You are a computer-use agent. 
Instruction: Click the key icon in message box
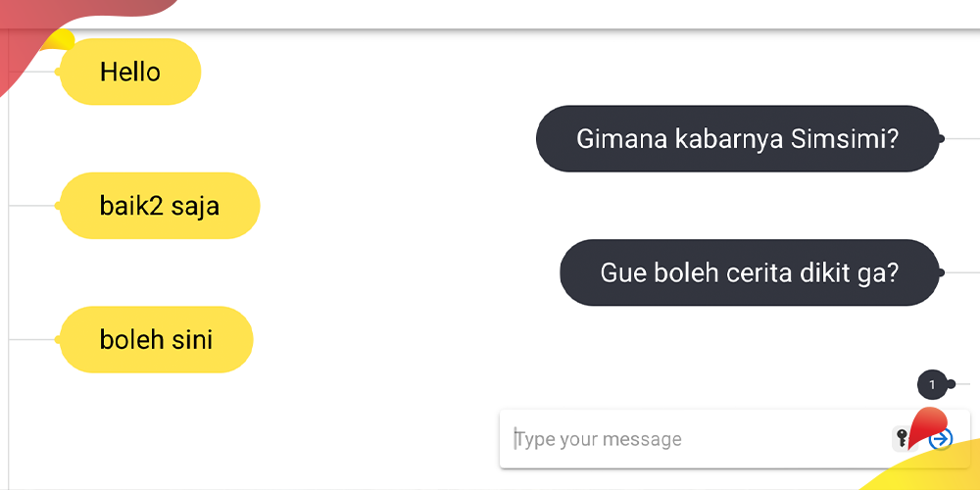point(901,438)
